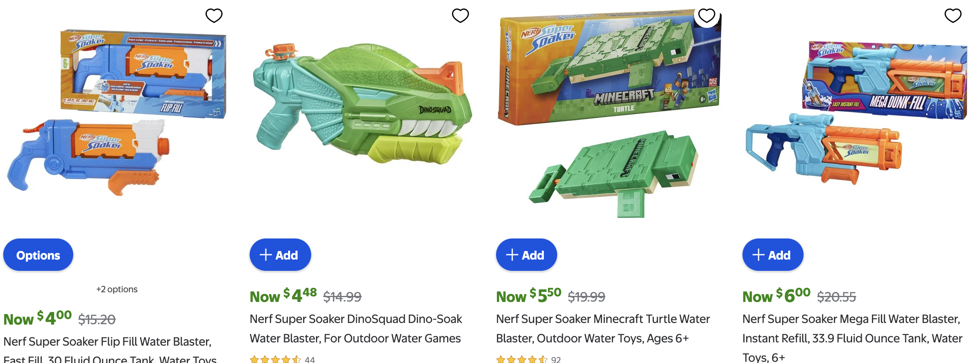The width and height of the screenshot is (980, 363).
Task: Click the plus icon on Mega Fill Add button
Action: point(758,255)
